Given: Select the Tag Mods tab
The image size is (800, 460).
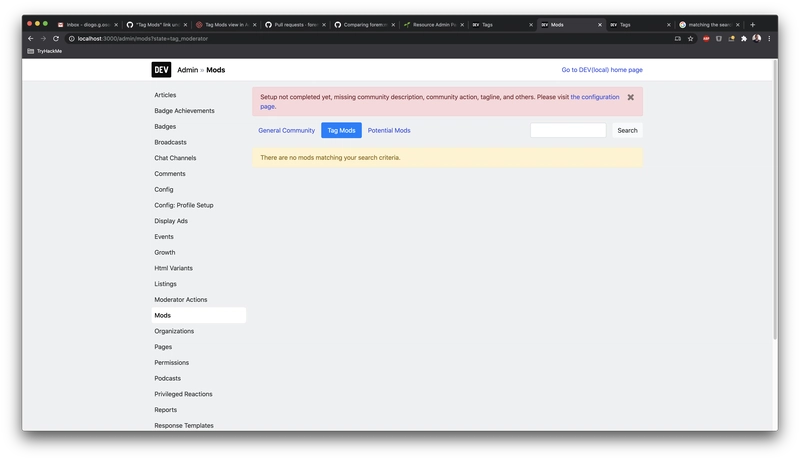Looking at the screenshot, I should pos(341,130).
